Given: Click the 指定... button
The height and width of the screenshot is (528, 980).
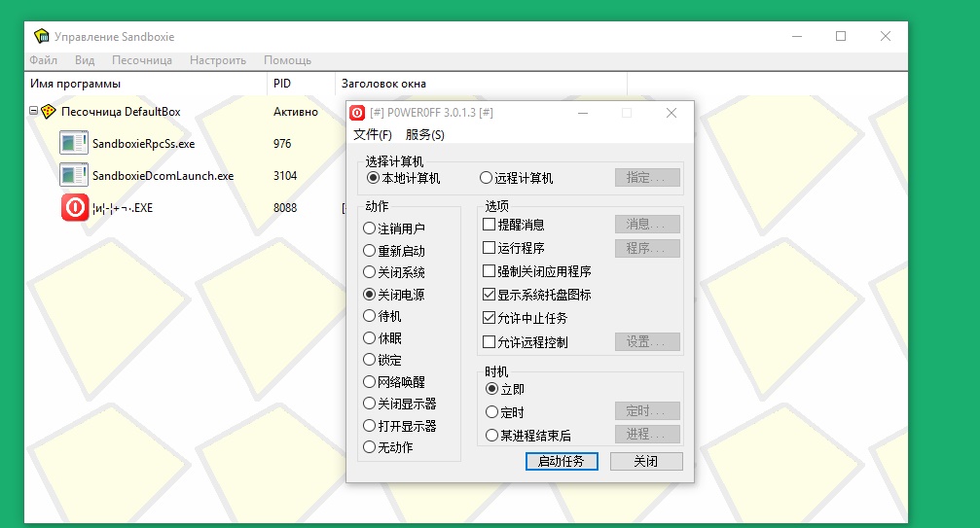Looking at the screenshot, I should tap(647, 178).
